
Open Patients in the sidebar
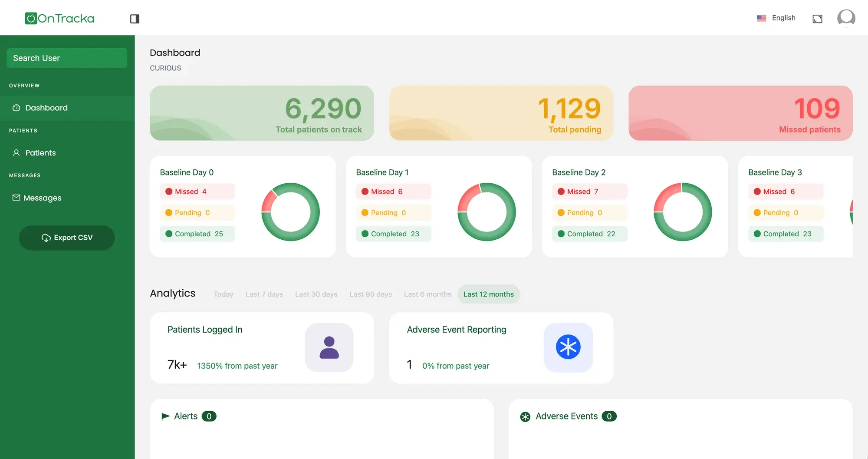pyautogui.click(x=67, y=153)
